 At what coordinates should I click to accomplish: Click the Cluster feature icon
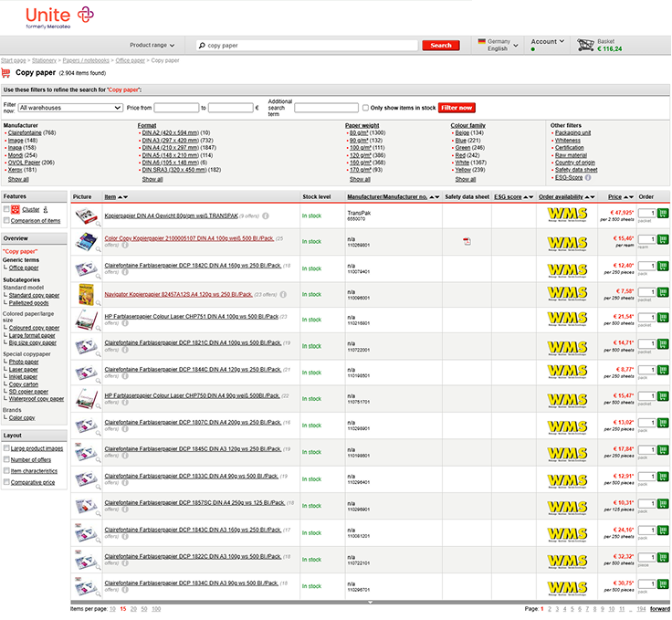[16, 209]
